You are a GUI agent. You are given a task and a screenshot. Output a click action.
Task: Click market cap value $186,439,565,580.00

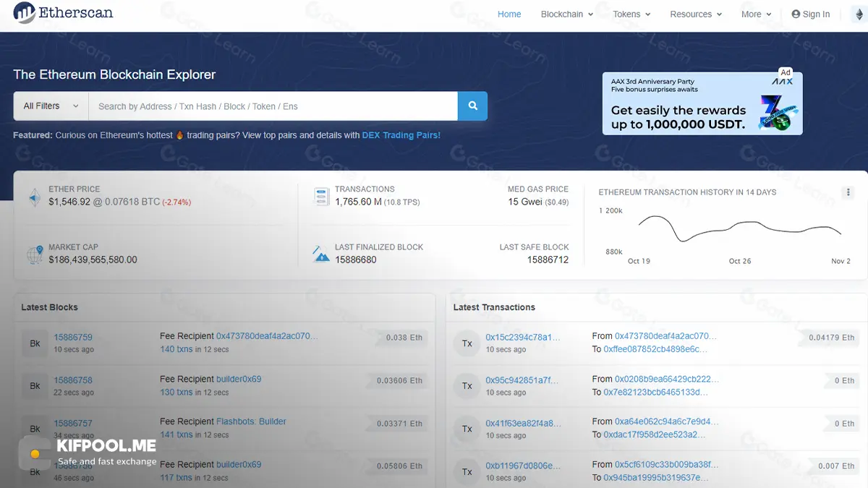pyautogui.click(x=93, y=260)
